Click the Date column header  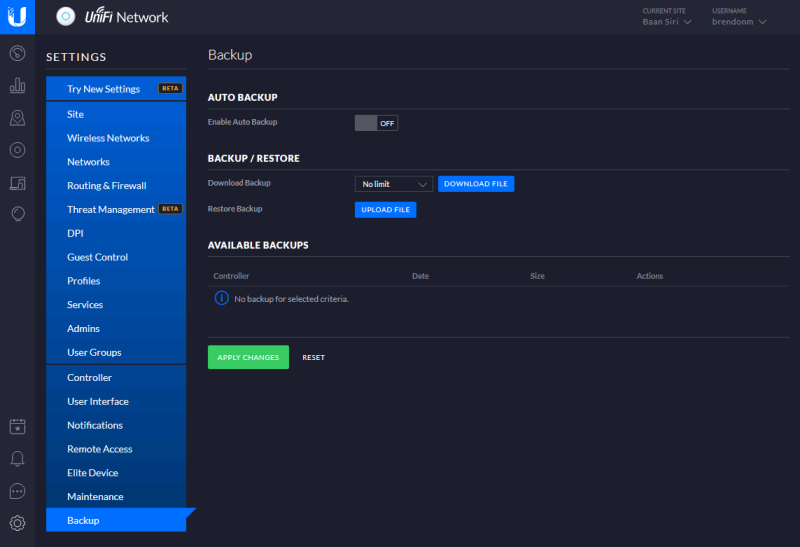(420, 276)
